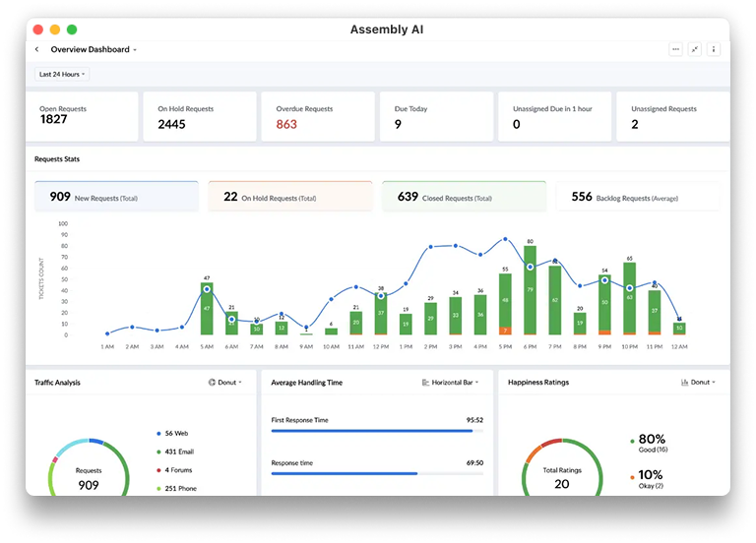The width and height of the screenshot is (756, 543).
Task: Click the donut chart icon in Traffic Analysis
Action: 212,382
